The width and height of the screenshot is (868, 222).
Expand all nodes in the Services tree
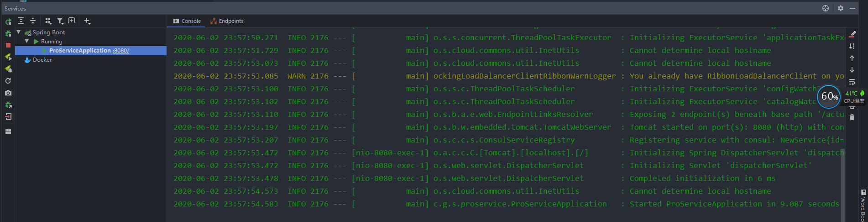[21, 21]
